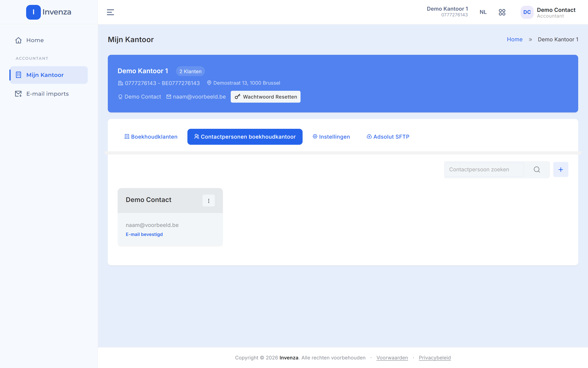Select Mijn Kantoor in the sidebar
Image resolution: width=588 pixels, height=368 pixels.
click(49, 75)
